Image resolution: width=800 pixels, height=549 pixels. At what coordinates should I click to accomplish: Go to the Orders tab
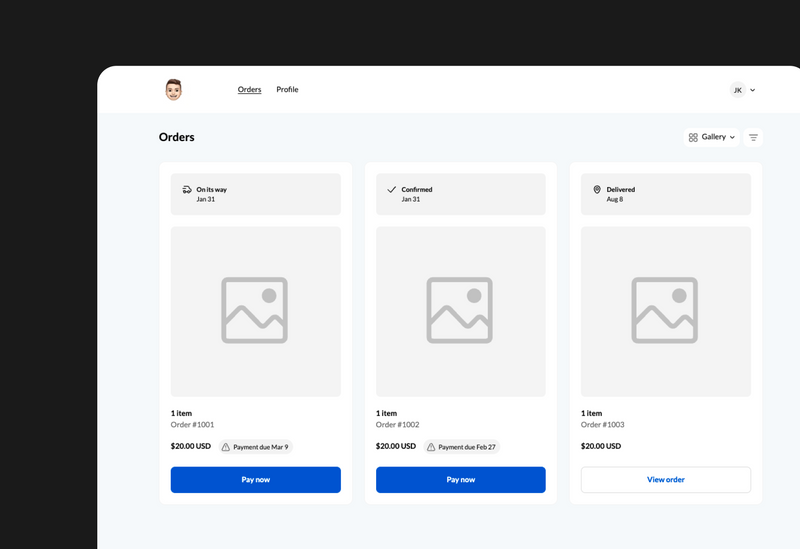click(249, 90)
